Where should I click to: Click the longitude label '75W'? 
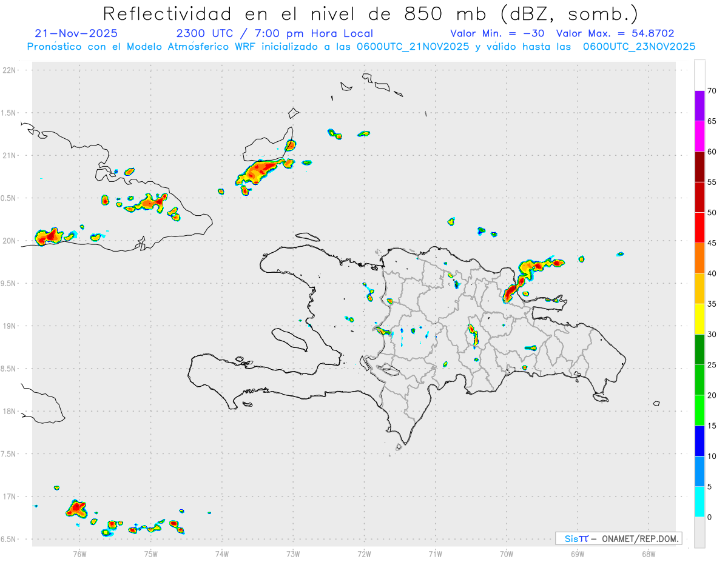point(151,554)
